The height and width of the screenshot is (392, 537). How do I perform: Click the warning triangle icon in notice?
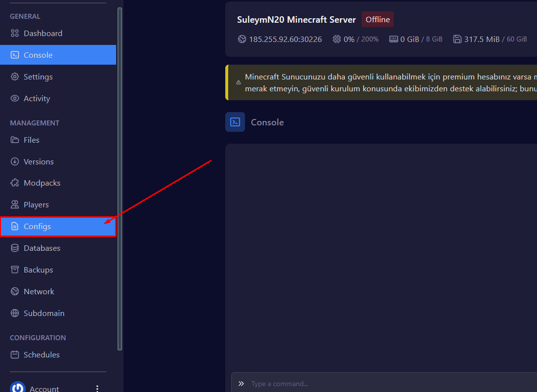(238, 82)
